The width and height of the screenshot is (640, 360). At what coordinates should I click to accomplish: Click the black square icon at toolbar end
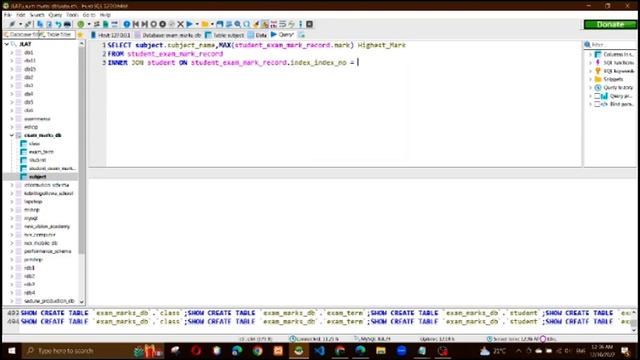coord(309,24)
